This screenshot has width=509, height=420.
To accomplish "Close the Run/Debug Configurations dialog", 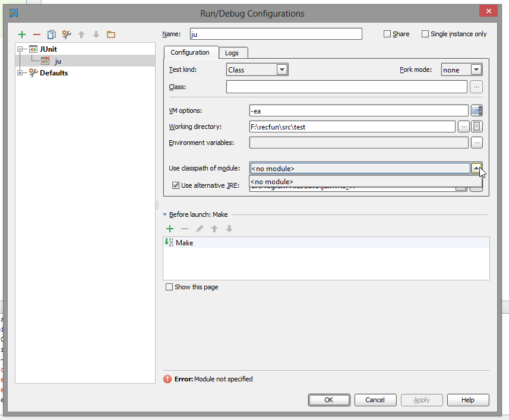I will 488,11.
